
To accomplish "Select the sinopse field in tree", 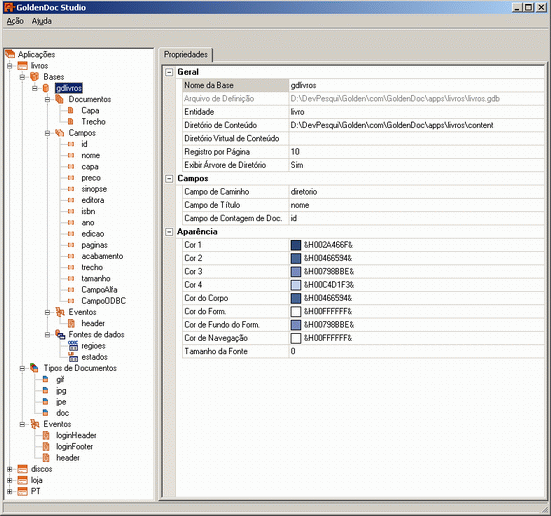I will (94, 189).
